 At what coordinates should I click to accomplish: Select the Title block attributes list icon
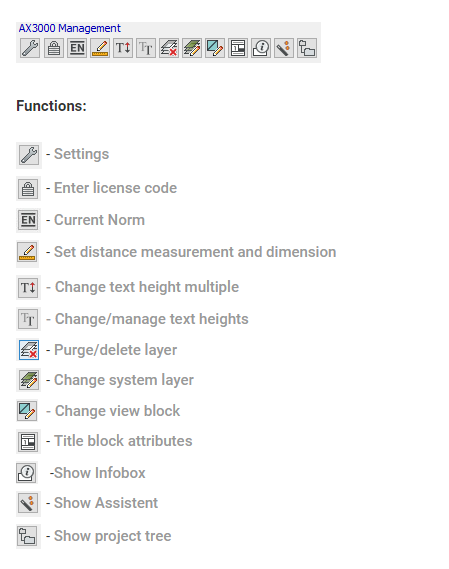point(28,442)
